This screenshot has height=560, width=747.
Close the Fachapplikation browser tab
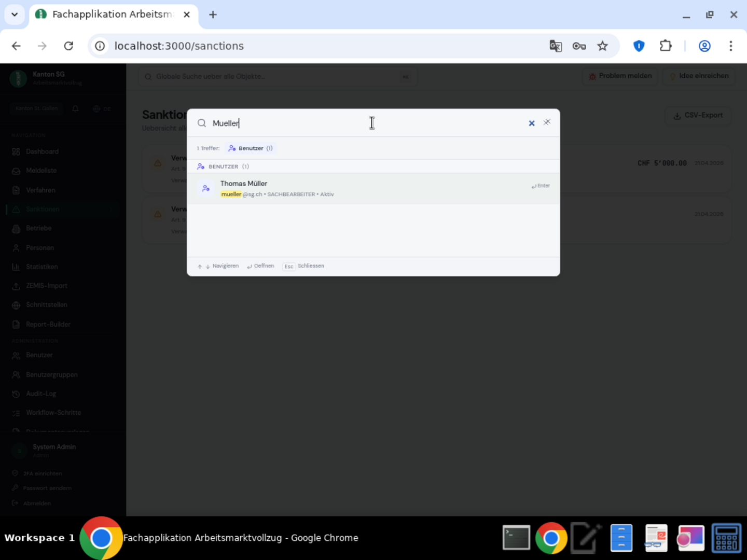pos(187,15)
